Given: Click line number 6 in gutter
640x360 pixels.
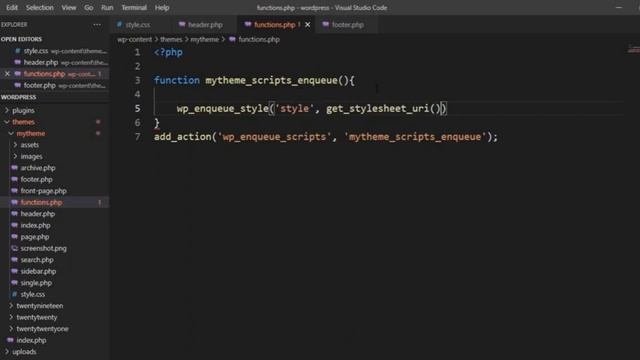Looking at the screenshot, I should (x=137, y=122).
